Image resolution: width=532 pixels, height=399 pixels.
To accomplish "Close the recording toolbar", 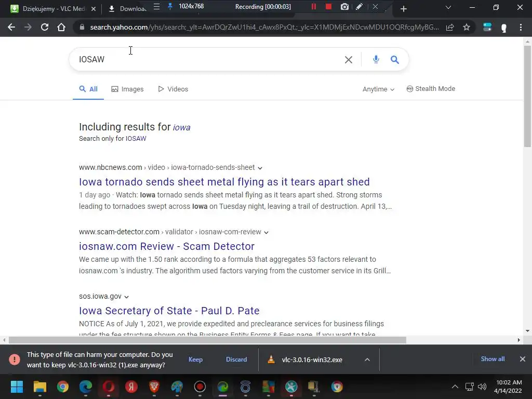I will (x=375, y=6).
